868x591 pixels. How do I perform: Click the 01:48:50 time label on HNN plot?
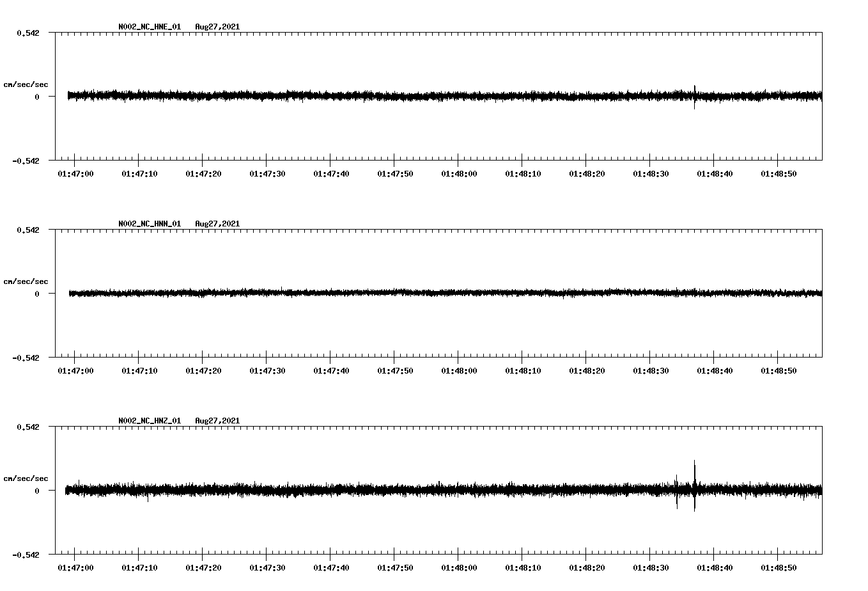[779, 370]
